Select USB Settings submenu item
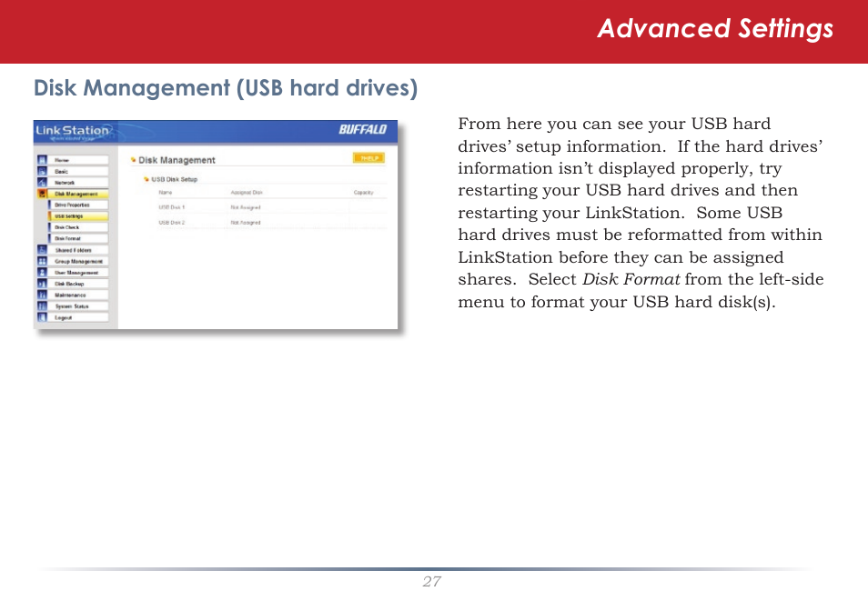 [x=78, y=215]
